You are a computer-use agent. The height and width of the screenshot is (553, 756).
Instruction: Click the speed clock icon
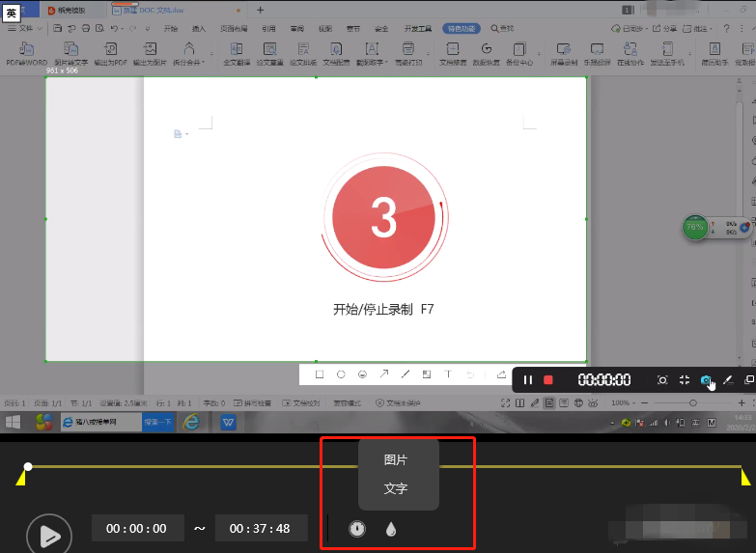(357, 529)
